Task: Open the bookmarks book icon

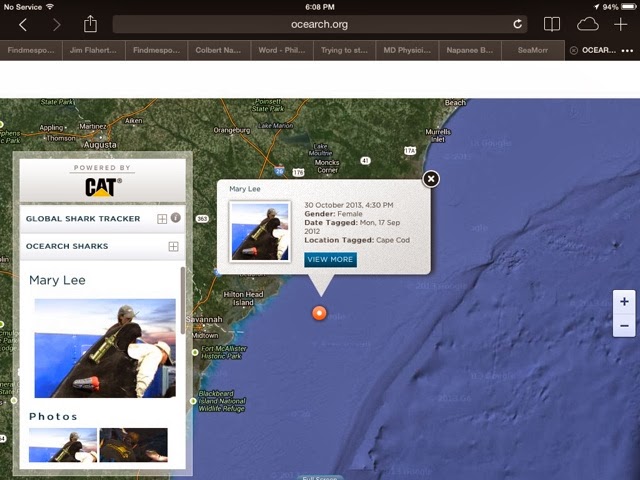Action: [x=551, y=24]
